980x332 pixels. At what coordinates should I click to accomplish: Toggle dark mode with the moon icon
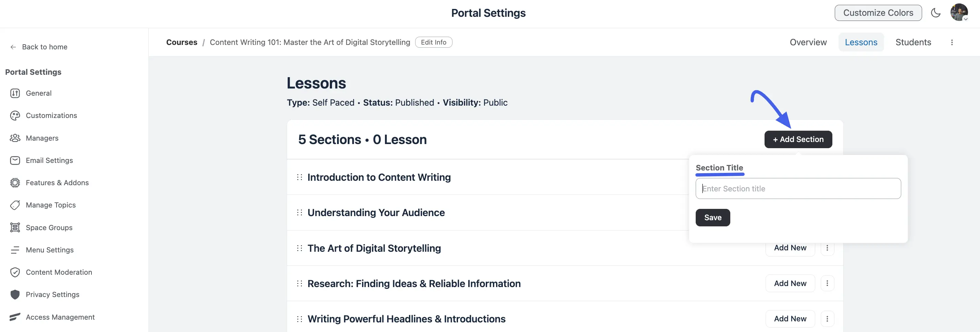pyautogui.click(x=935, y=13)
